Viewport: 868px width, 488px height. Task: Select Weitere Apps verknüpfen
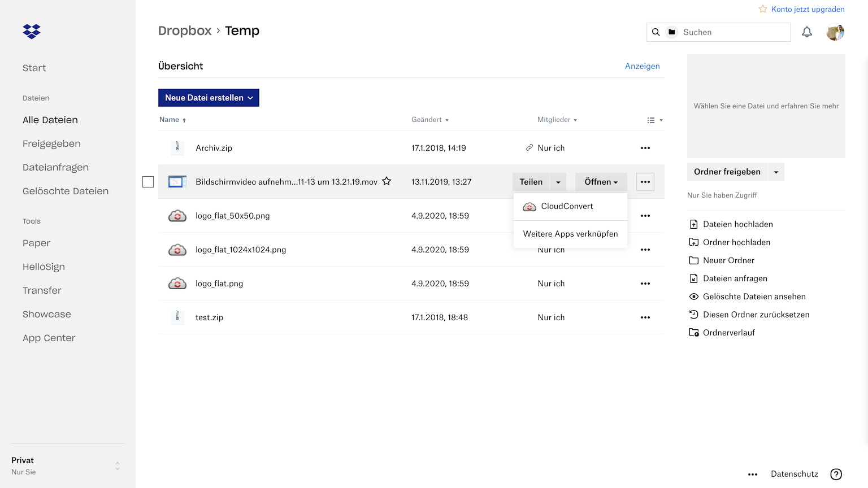pyautogui.click(x=570, y=234)
